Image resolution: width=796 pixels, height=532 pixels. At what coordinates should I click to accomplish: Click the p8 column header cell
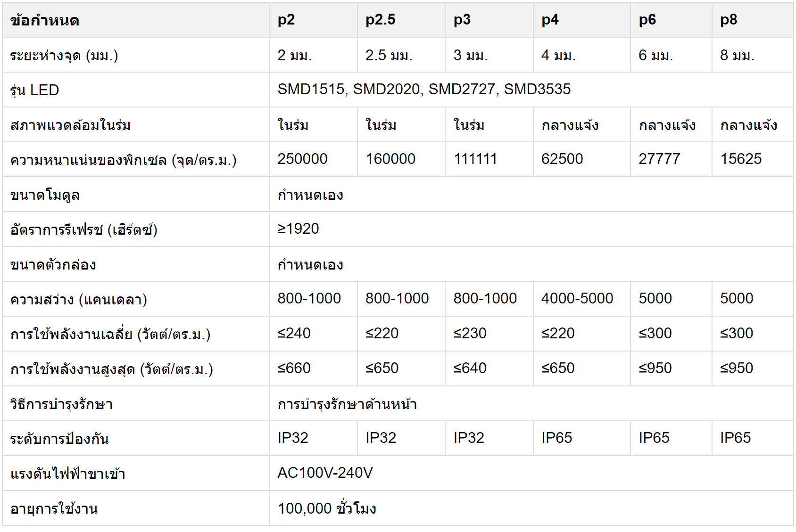pyautogui.click(x=753, y=20)
